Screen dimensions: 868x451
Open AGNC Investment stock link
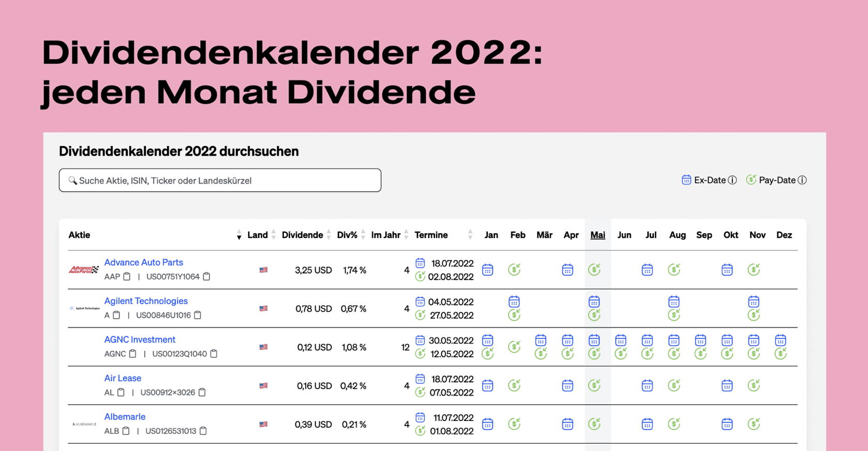(x=140, y=339)
